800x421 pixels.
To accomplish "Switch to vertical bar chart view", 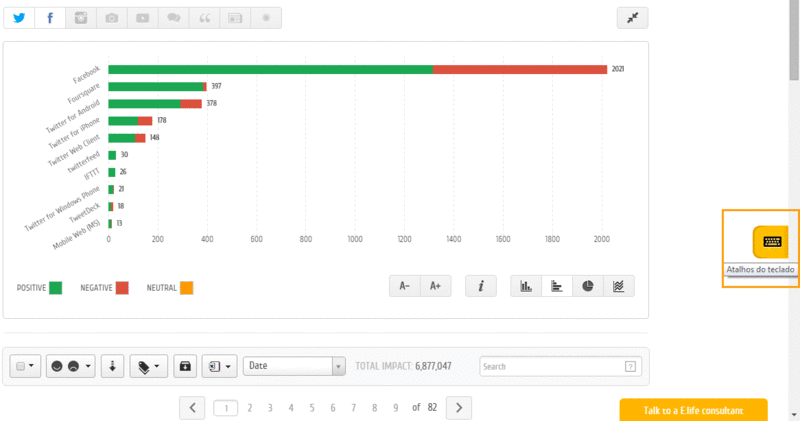I will [x=526, y=286].
